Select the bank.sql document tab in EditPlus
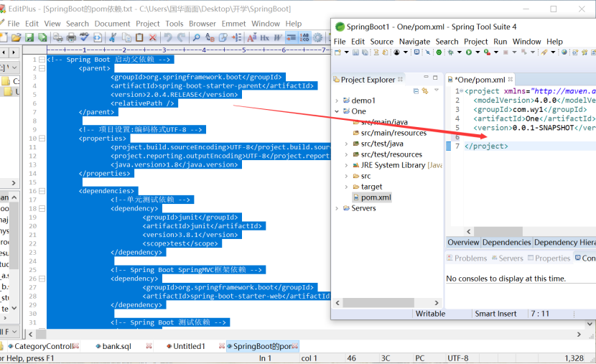This screenshot has height=364, width=596. [116, 346]
